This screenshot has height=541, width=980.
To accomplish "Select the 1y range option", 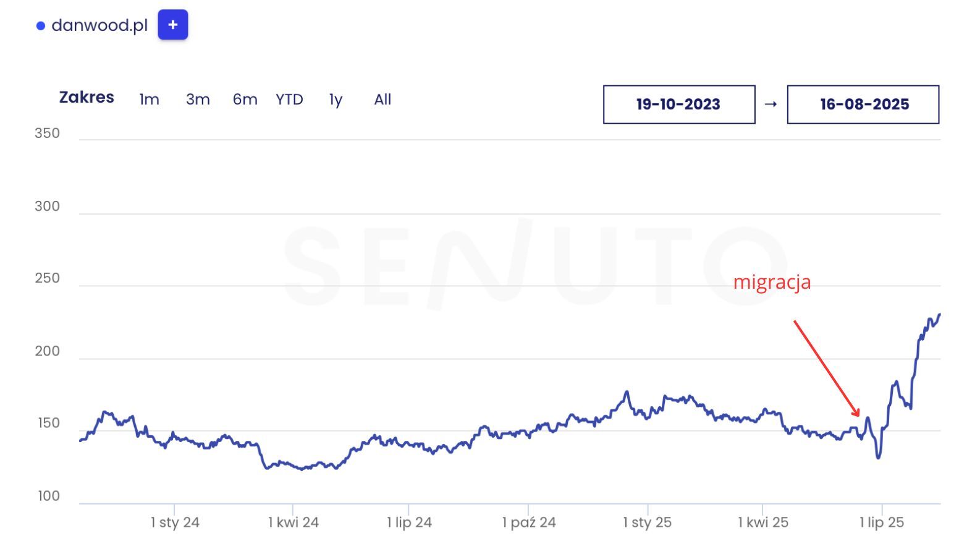I will 336,100.
